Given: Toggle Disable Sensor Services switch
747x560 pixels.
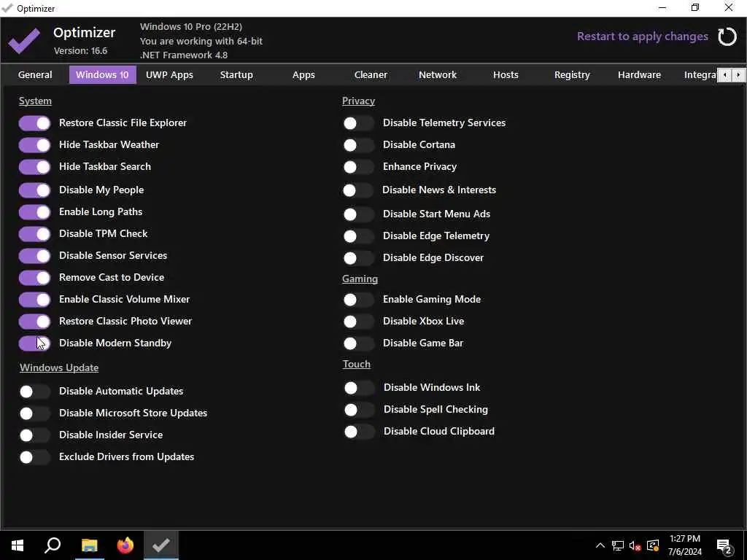Looking at the screenshot, I should [34, 256].
